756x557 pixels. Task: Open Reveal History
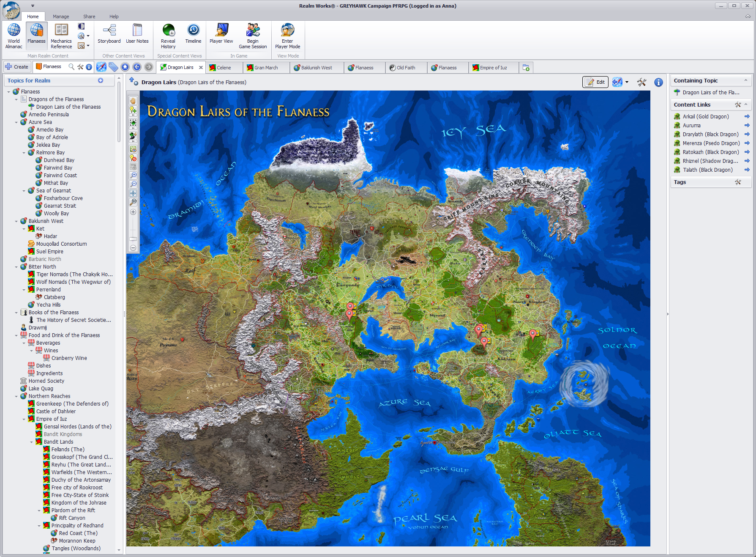168,36
